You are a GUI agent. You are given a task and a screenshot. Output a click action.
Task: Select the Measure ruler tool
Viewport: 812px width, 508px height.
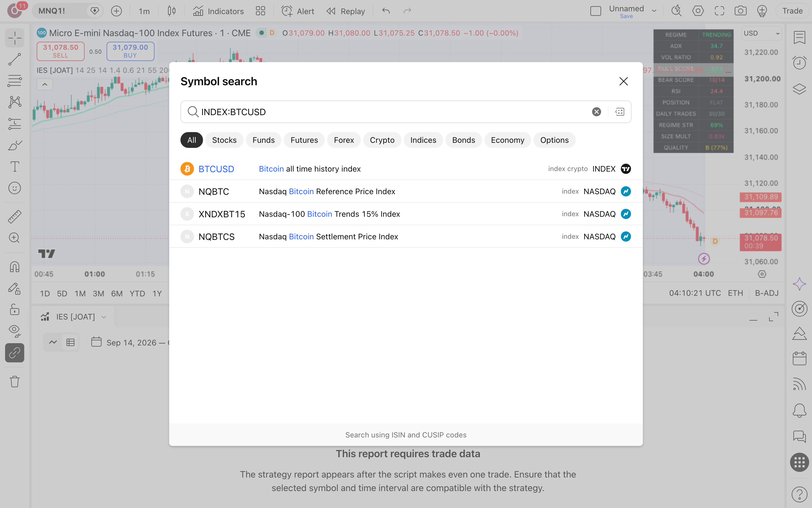pos(14,216)
